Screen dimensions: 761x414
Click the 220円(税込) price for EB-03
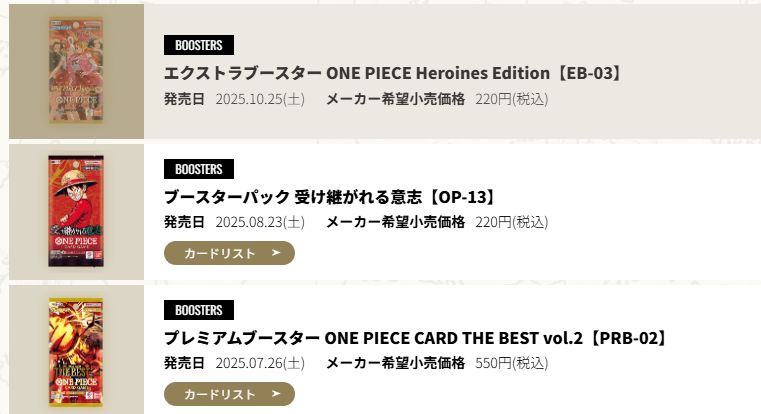511,99
